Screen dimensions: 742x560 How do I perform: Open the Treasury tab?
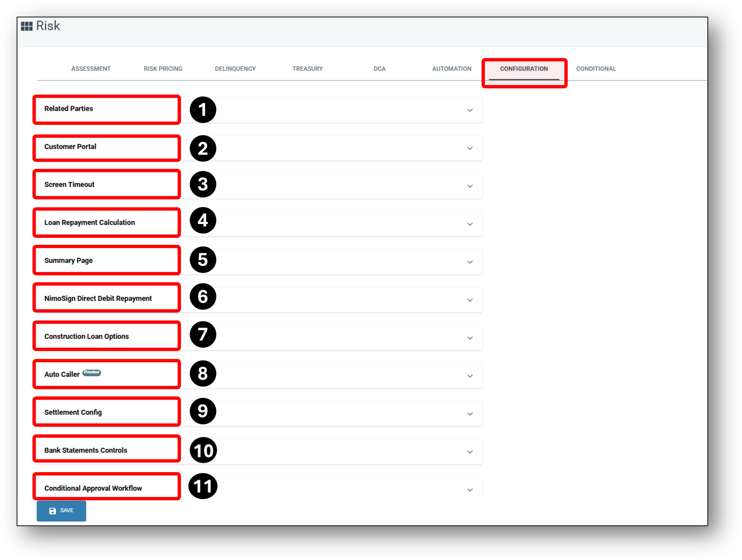[307, 69]
